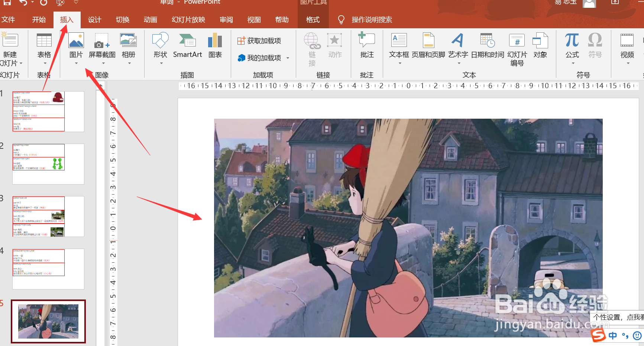This screenshot has width=644, height=346.
Task: Open the 插入 (Insert) ribbon tab
Action: coord(67,20)
